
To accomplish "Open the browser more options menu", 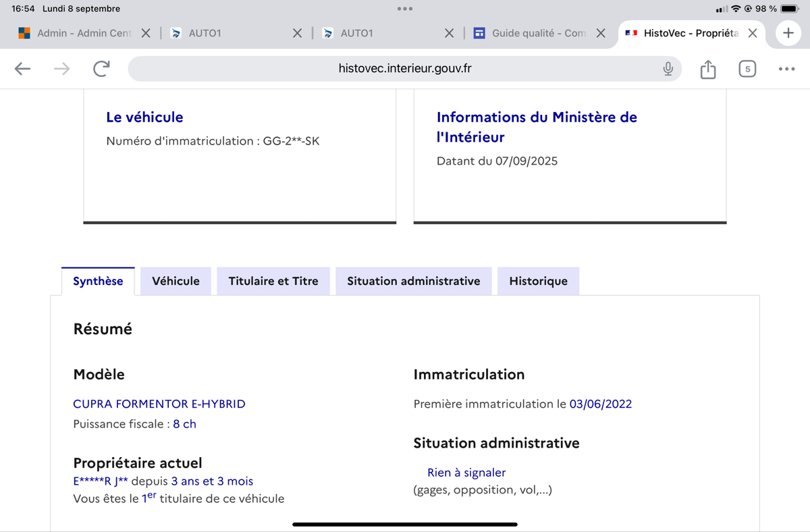I will pyautogui.click(x=786, y=69).
